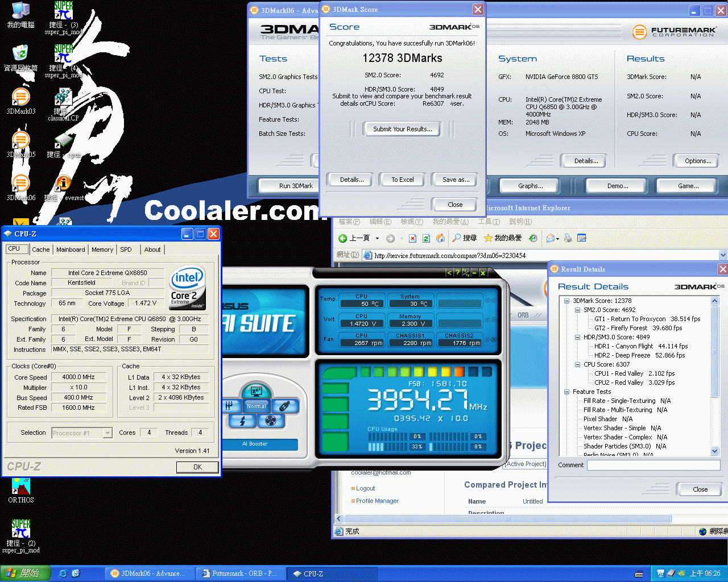This screenshot has width=728, height=582.
Task: Launch the everest desktop shortcut
Action: 64,188
